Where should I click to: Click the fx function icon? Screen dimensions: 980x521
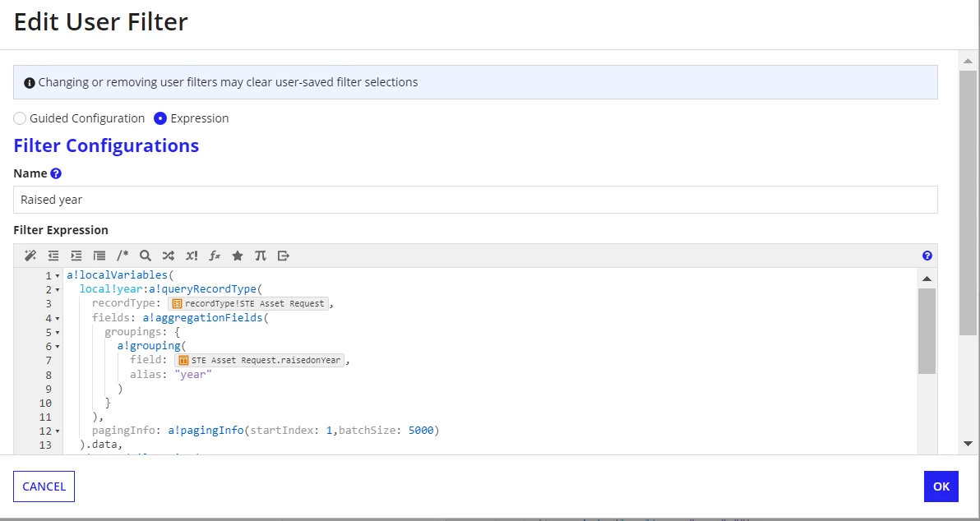point(215,256)
